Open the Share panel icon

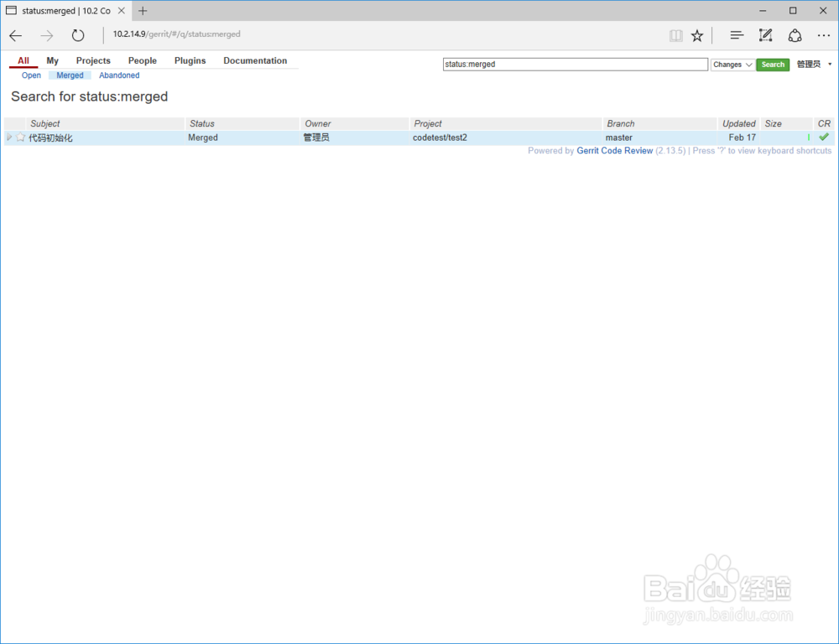click(794, 35)
